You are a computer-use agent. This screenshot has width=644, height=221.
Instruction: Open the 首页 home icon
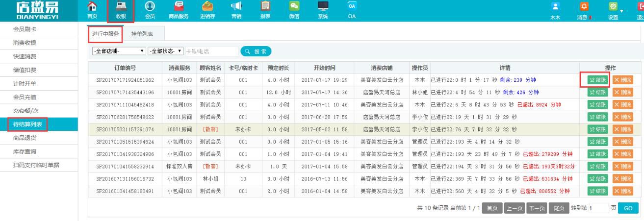click(x=92, y=7)
